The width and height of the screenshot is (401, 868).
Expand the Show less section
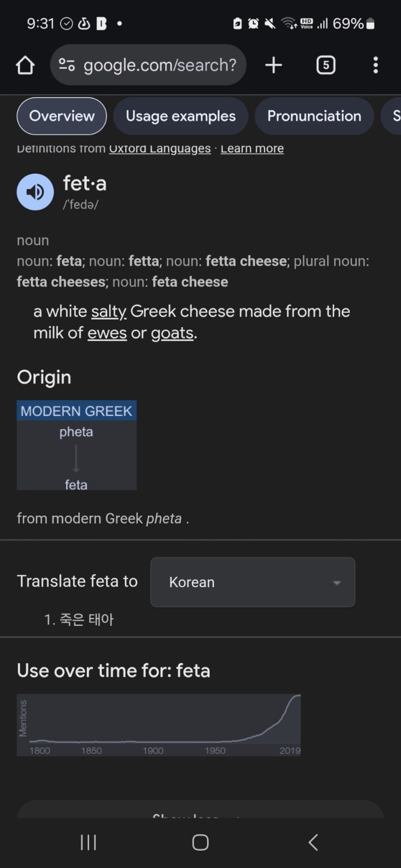(200, 815)
